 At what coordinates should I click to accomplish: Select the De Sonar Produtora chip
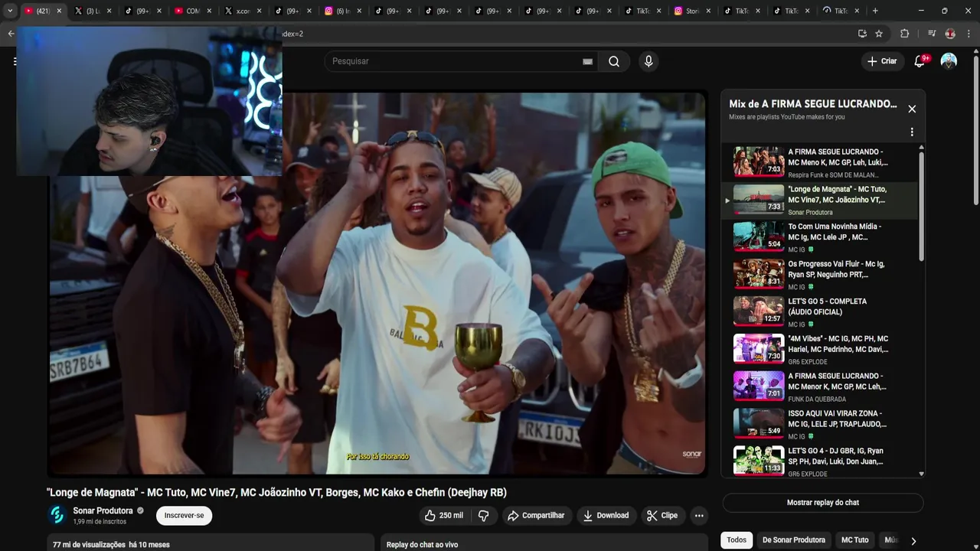(x=794, y=540)
